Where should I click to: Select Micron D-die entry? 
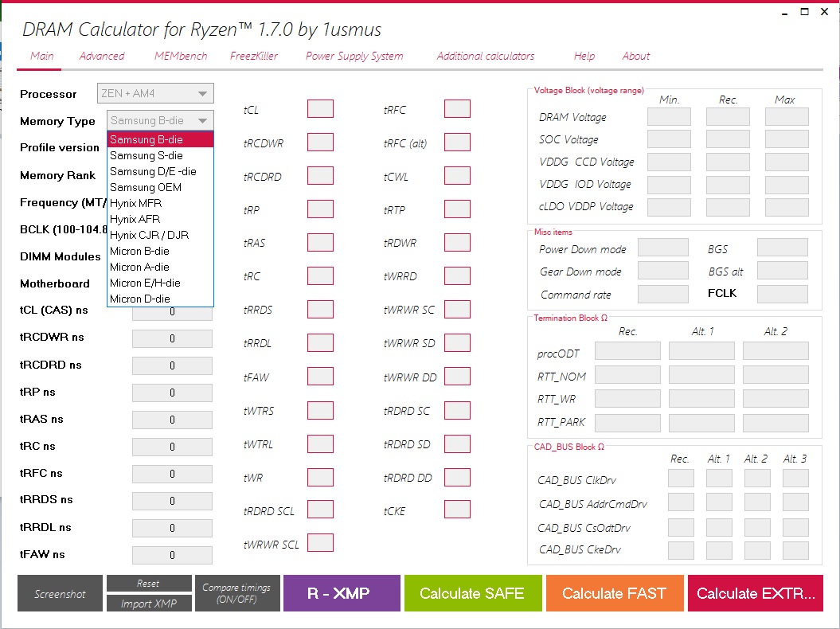point(161,299)
